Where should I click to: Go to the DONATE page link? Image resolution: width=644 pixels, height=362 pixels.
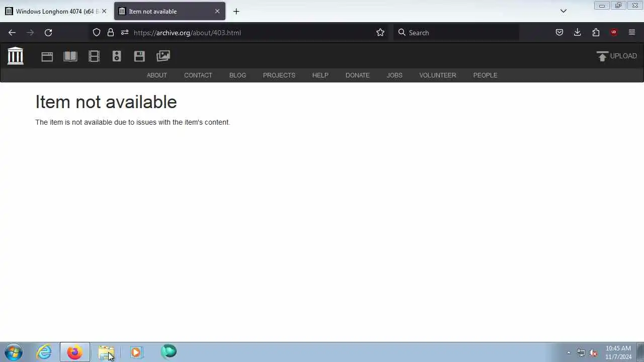(x=358, y=75)
